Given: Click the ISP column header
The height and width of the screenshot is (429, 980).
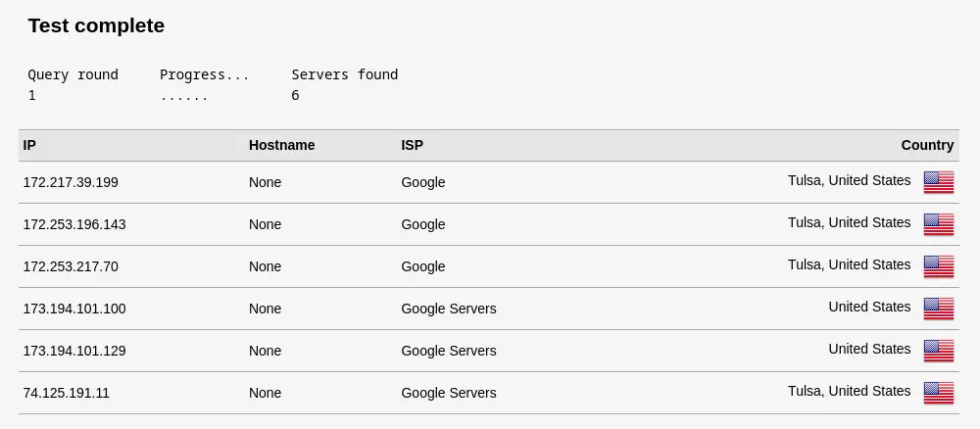Looking at the screenshot, I should click(x=412, y=145).
